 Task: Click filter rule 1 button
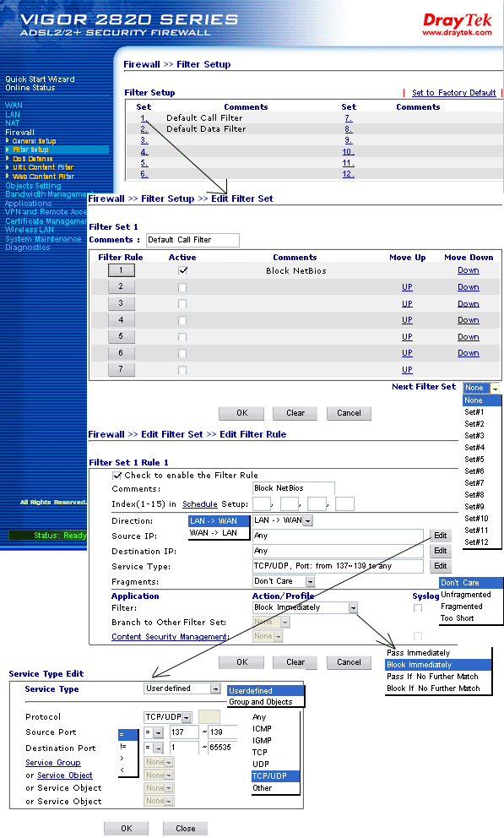[122, 270]
